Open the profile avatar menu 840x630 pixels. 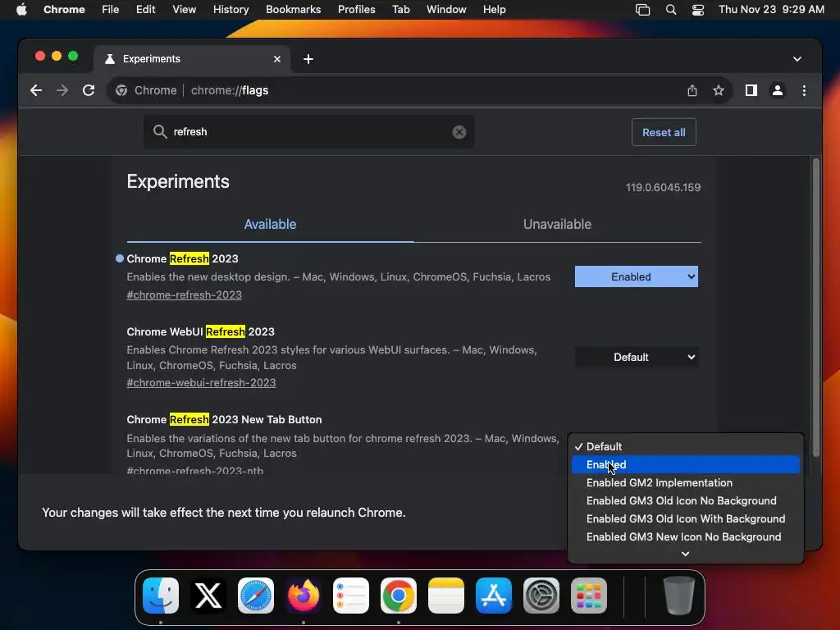[x=778, y=90]
